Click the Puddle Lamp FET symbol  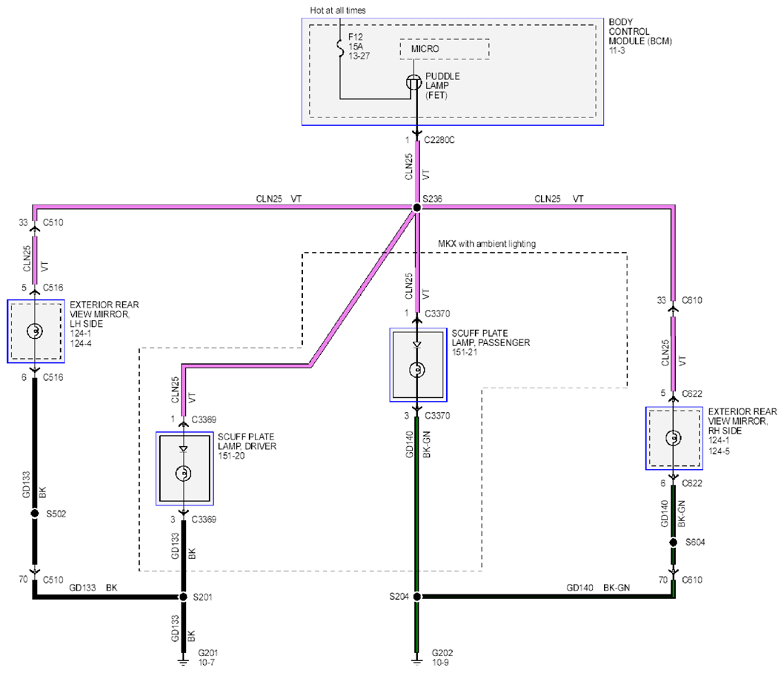coord(413,82)
